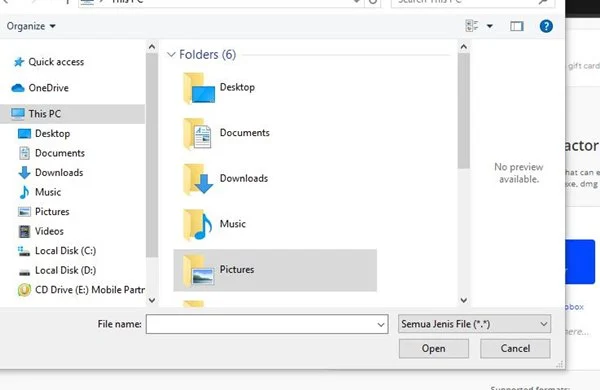Open Desktop in the navigation tree
This screenshot has height=390, width=600.
(x=52, y=134)
